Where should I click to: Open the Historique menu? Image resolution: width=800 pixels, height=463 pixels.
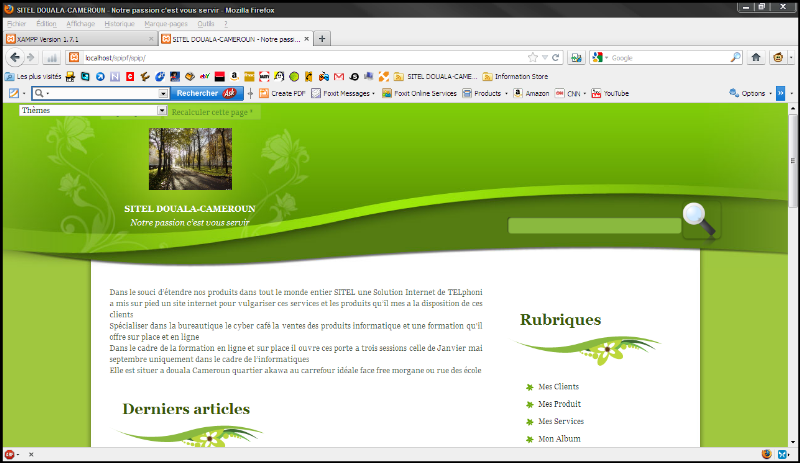pyautogui.click(x=119, y=22)
